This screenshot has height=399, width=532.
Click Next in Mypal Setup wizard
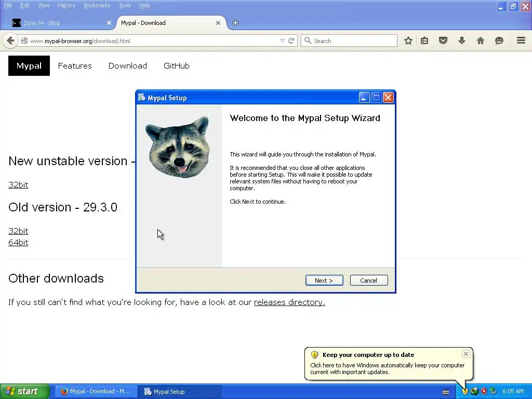coord(324,280)
